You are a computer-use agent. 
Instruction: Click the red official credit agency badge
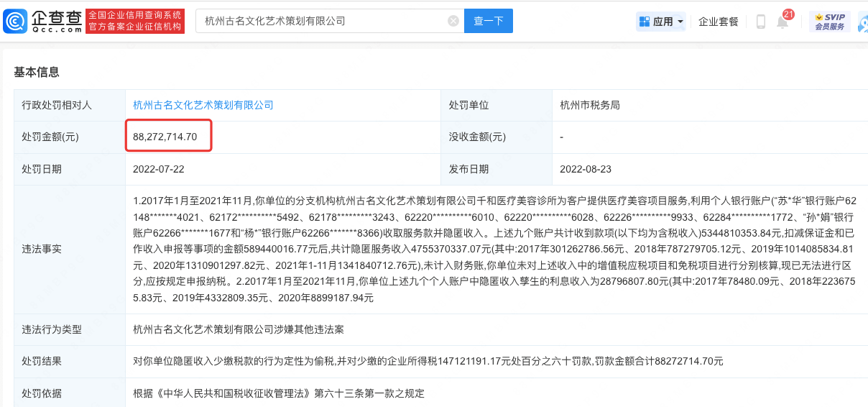(135, 22)
